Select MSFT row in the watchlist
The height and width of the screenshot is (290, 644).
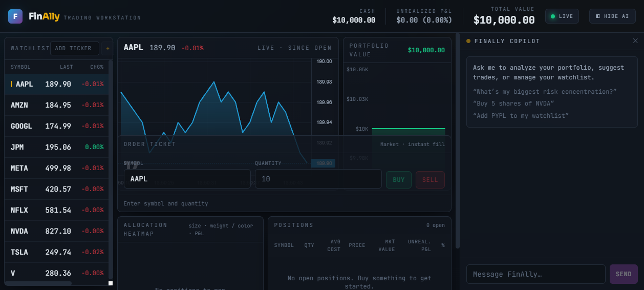pos(56,189)
